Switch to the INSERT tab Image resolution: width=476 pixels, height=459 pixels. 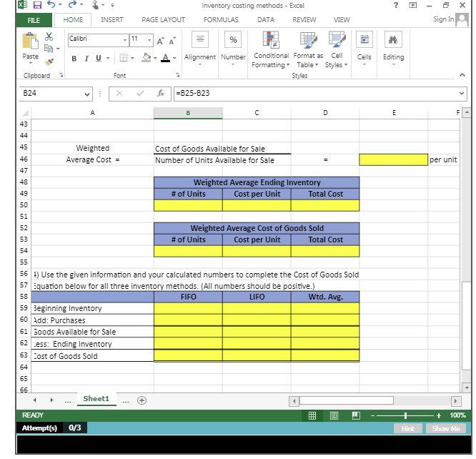pos(112,20)
